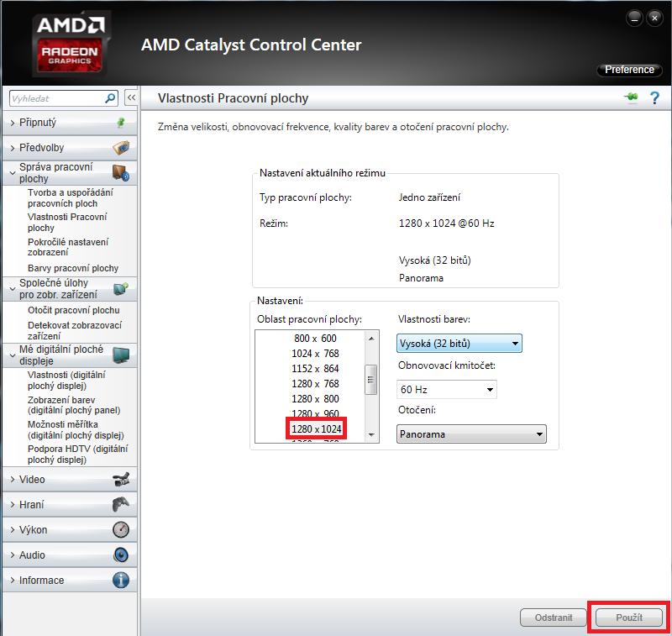The width and height of the screenshot is (672, 636).
Task: Select resolution 1280 x 768
Action: tap(315, 384)
